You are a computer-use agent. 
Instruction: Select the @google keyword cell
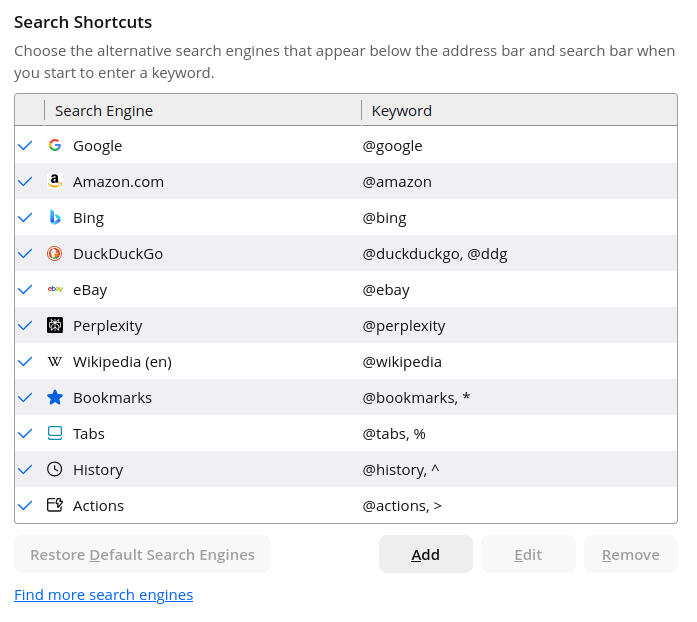[x=393, y=146]
